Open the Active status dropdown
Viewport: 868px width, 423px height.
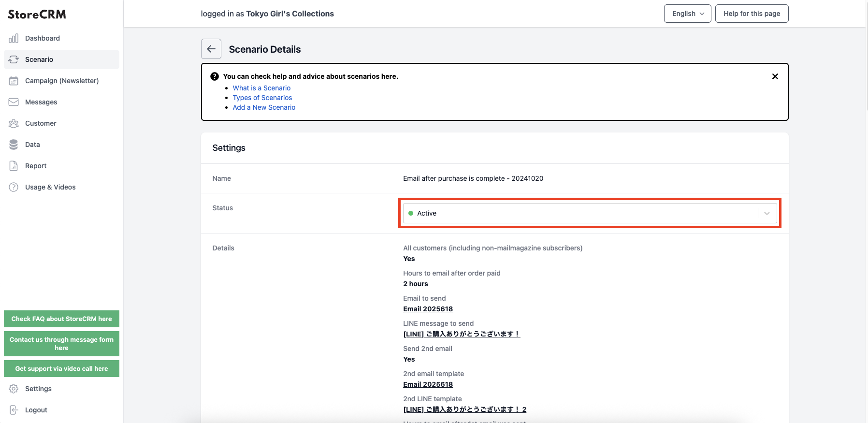click(590, 213)
